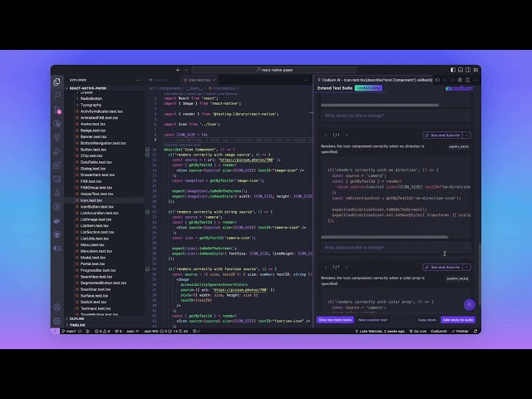Open Snackbar.test.tsx in the explorer
Screen dimensions: 532x399
(96, 289)
